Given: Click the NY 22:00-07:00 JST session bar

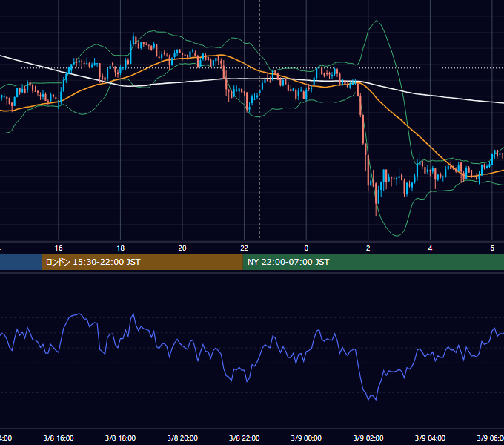Looking at the screenshot, I should click(x=373, y=262).
